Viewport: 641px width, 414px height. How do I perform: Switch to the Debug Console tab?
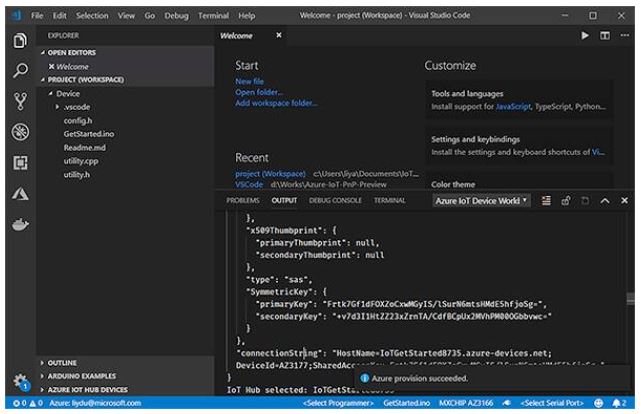point(335,201)
